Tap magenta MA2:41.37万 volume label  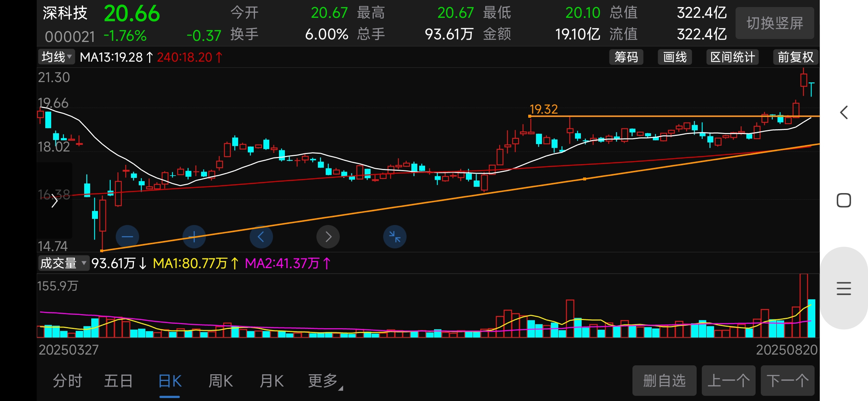pos(287,263)
